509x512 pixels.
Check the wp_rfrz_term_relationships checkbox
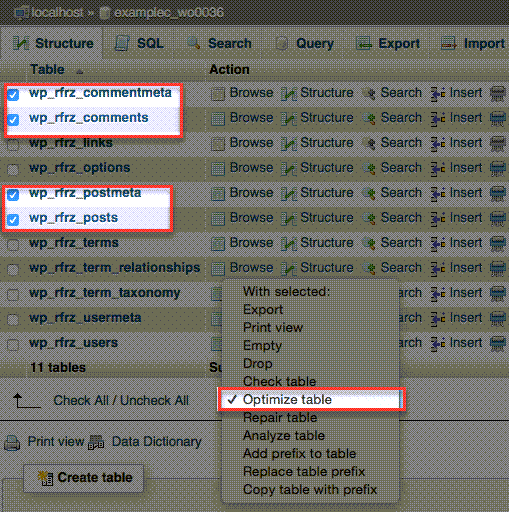click(x=13, y=269)
